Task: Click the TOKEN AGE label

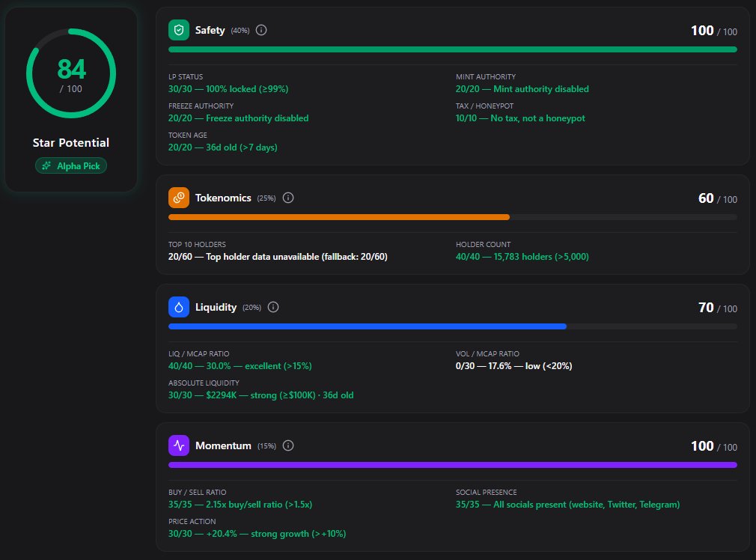Action: [x=188, y=135]
